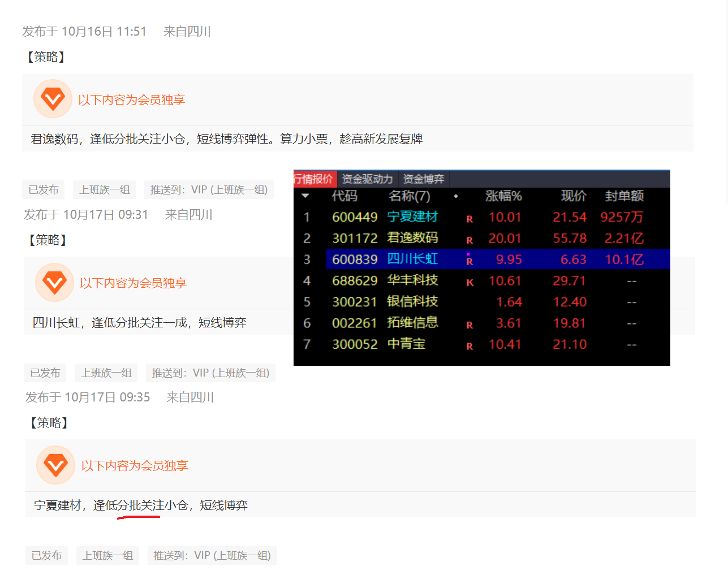Click the 上班族一组 tag under the 宁夏建材 post
Image resolution: width=728 pixels, height=575 pixels.
[107, 556]
